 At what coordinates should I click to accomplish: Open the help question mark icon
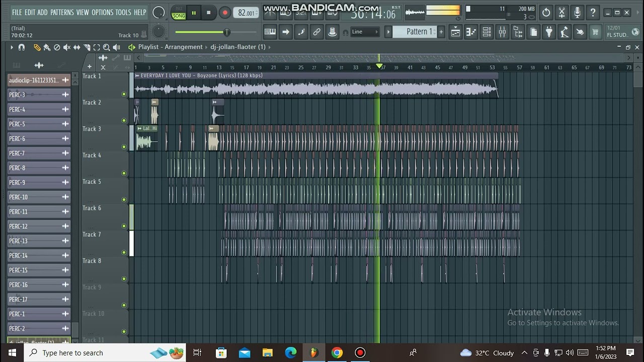(593, 13)
